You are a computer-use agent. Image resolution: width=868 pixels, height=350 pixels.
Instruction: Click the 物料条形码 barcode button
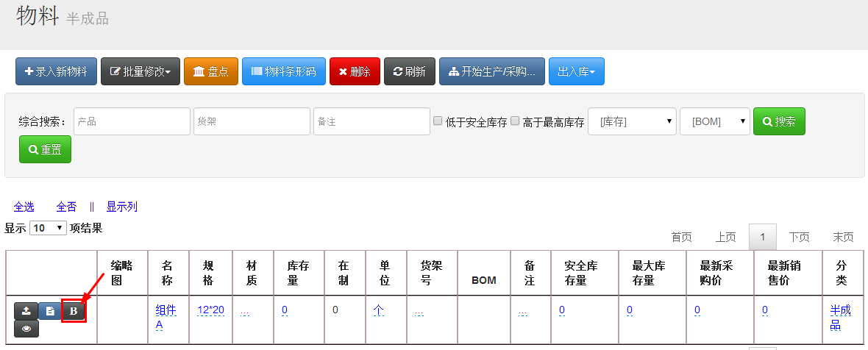pyautogui.click(x=283, y=71)
